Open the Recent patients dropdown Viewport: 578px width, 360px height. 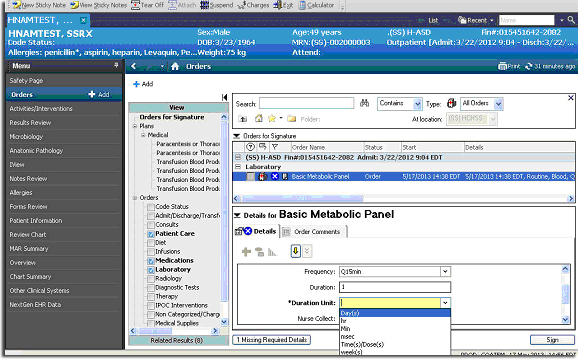tap(476, 20)
